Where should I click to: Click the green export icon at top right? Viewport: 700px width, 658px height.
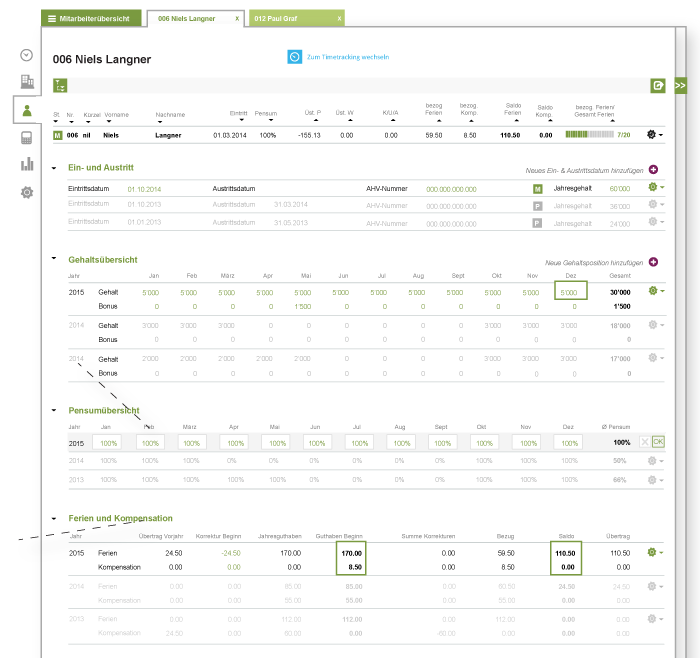pos(658,86)
